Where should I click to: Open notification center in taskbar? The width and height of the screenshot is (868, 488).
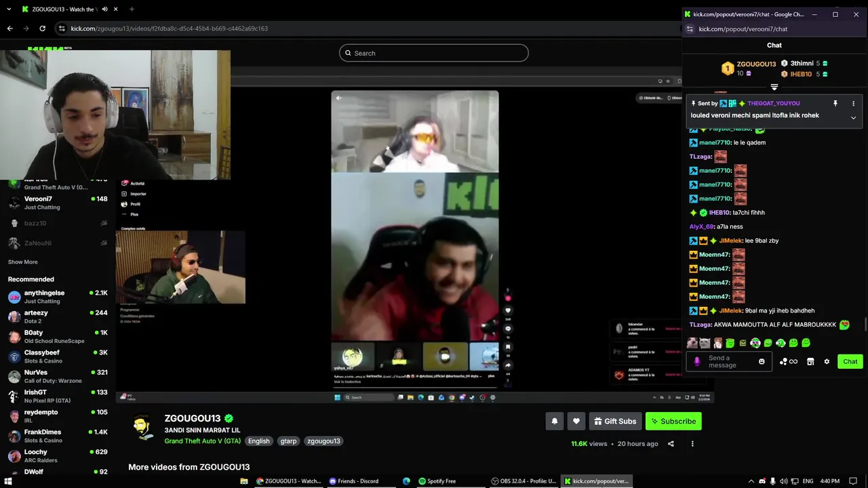[853, 481]
